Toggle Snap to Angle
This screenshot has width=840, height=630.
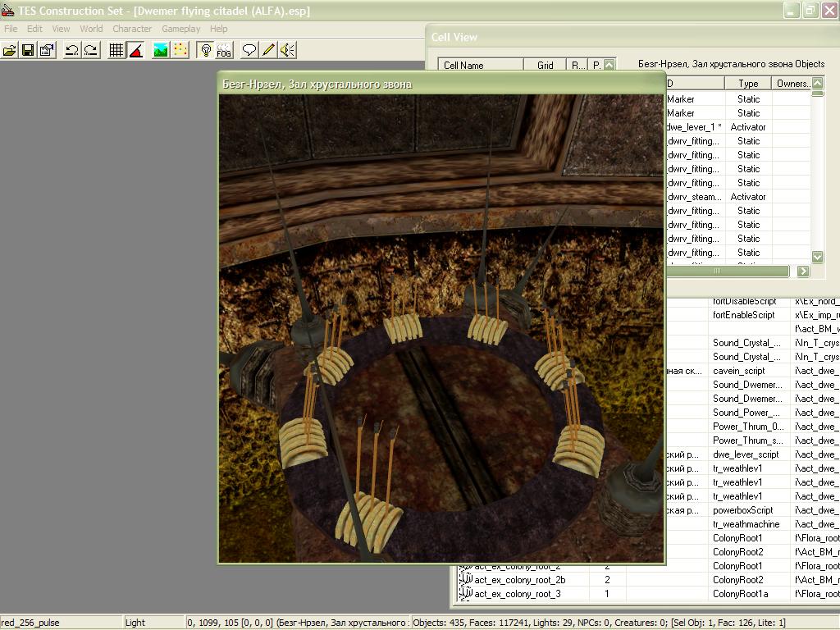136,50
